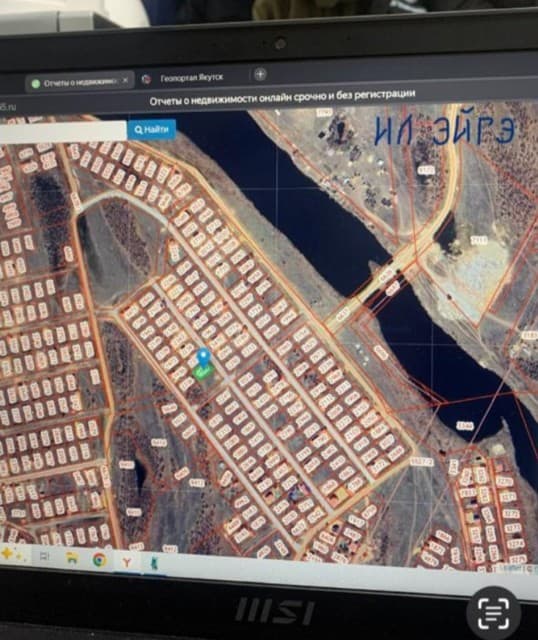Open the task view icon on the taskbar
This screenshot has width=538, height=640.
[x=44, y=556]
